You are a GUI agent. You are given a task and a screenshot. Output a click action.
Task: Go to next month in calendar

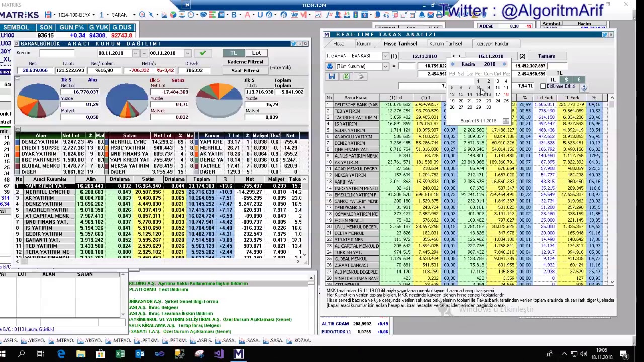(x=504, y=64)
